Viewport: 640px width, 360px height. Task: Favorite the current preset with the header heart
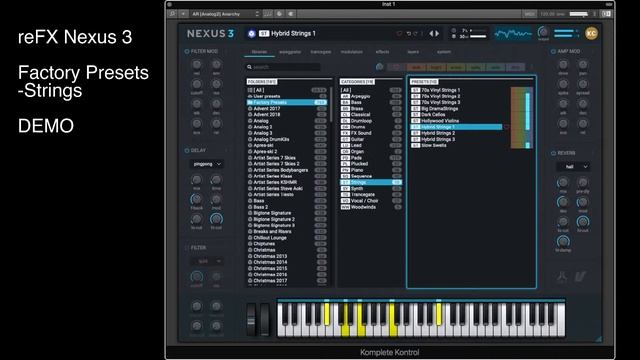pyautogui.click(x=399, y=33)
